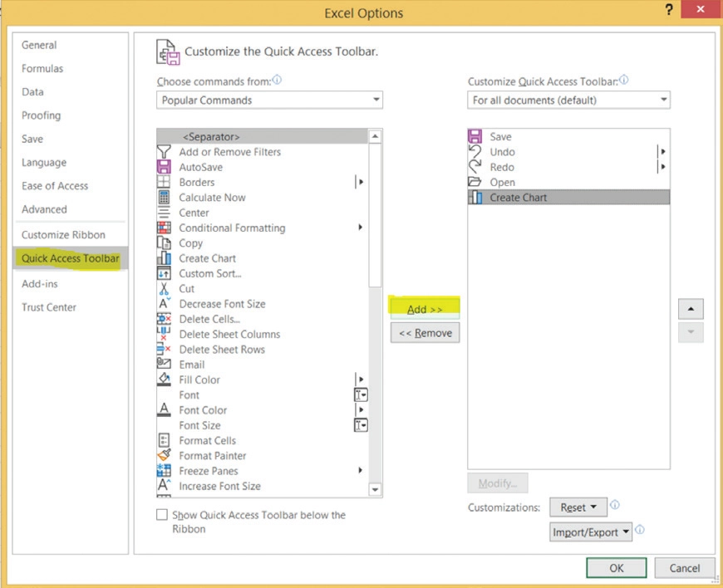Click the AutoSave disk icon in commands list
This screenshot has width=723, height=588.
pos(164,167)
